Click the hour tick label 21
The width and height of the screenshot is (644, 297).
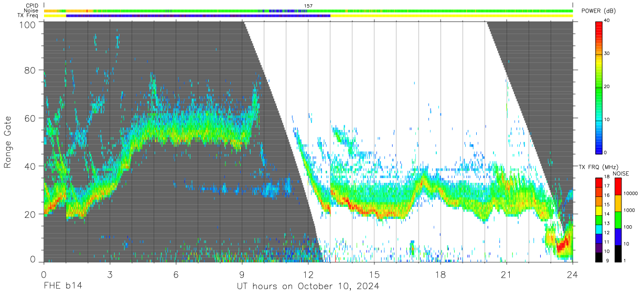pyautogui.click(x=506, y=274)
